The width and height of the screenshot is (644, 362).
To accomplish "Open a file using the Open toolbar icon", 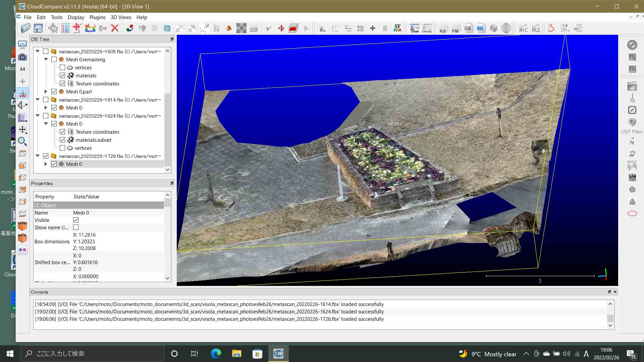I will click(x=25, y=28).
